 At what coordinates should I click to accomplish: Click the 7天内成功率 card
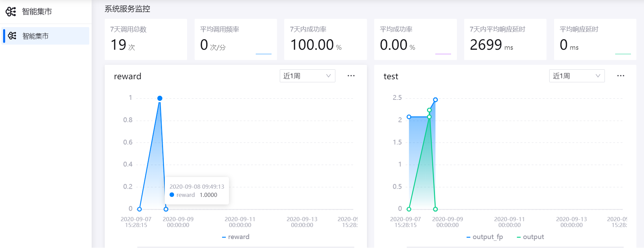325,39
